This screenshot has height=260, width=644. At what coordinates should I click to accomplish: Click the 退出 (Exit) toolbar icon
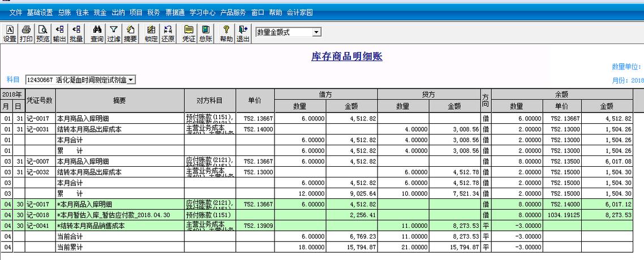point(243,33)
